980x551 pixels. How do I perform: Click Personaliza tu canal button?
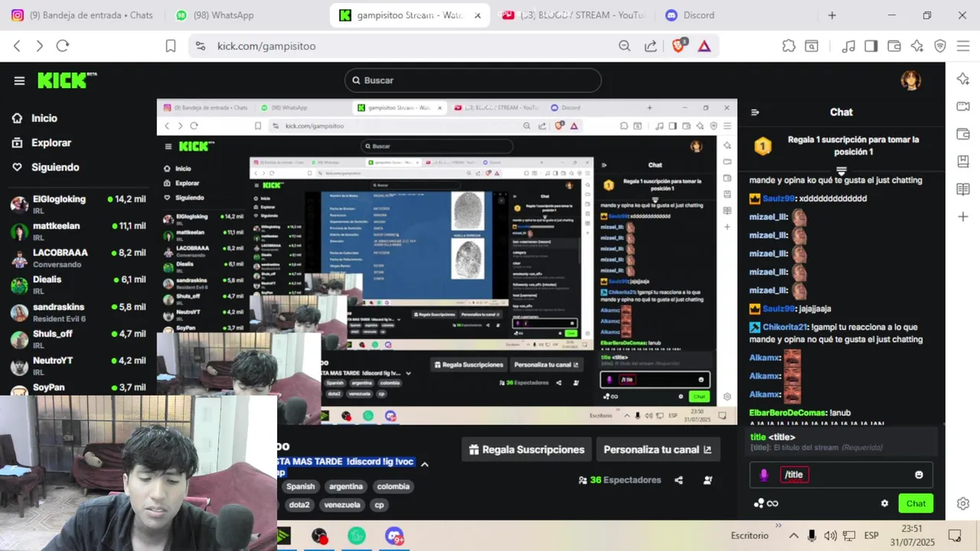658,450
